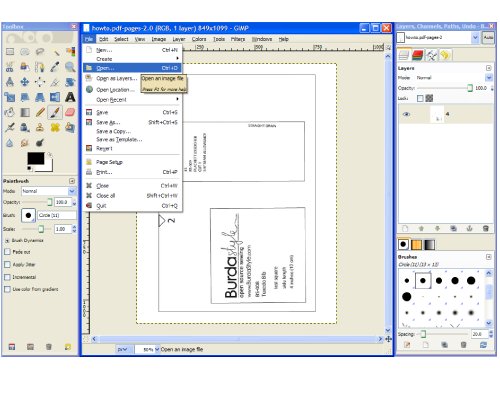Open the Filters menu
Image resolution: width=500 pixels, height=404 pixels.
pyautogui.click(x=238, y=39)
